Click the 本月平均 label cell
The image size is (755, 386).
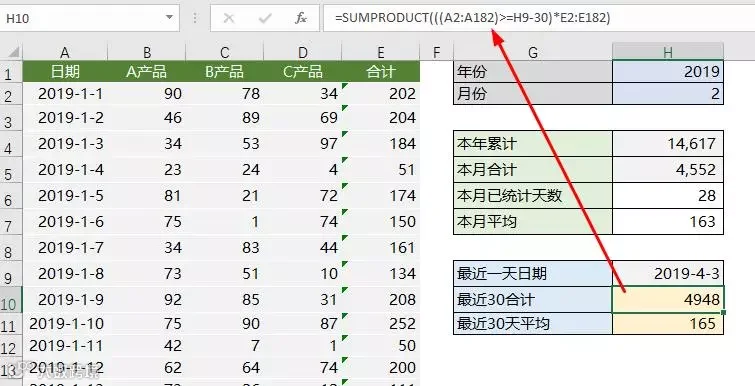533,221
